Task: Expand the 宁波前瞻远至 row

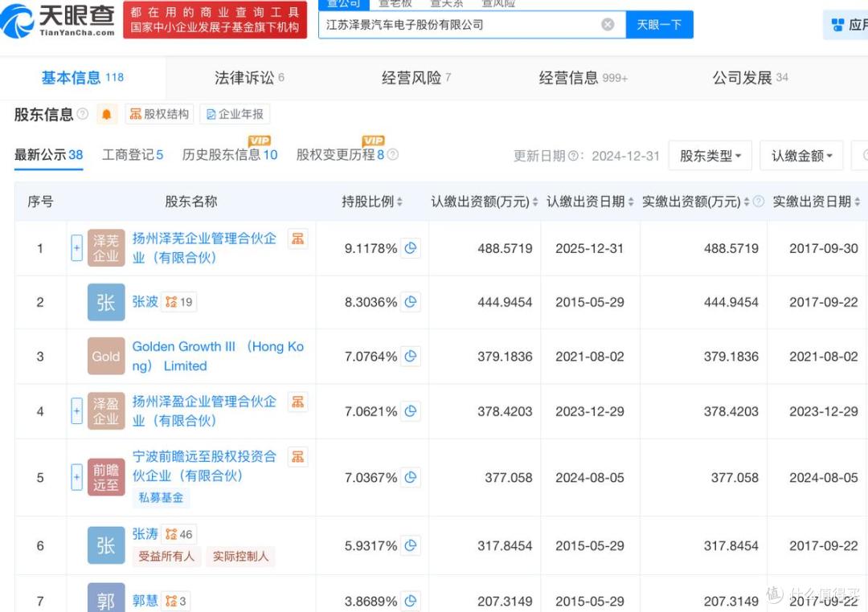Action: (x=77, y=477)
